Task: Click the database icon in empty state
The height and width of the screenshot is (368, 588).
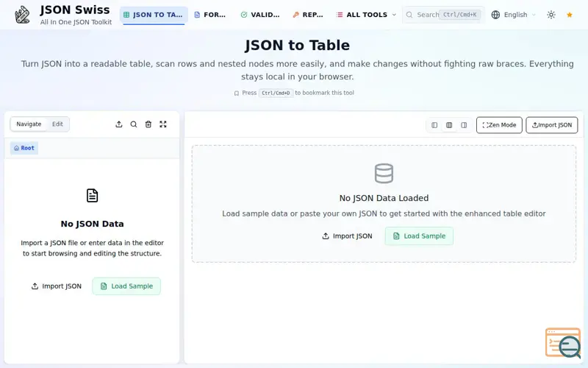Action: tap(384, 174)
